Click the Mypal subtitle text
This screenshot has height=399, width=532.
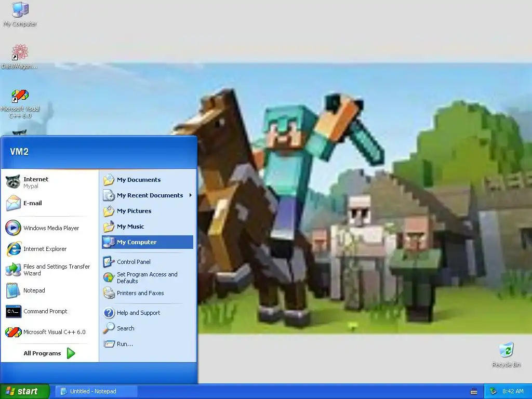[x=31, y=186]
